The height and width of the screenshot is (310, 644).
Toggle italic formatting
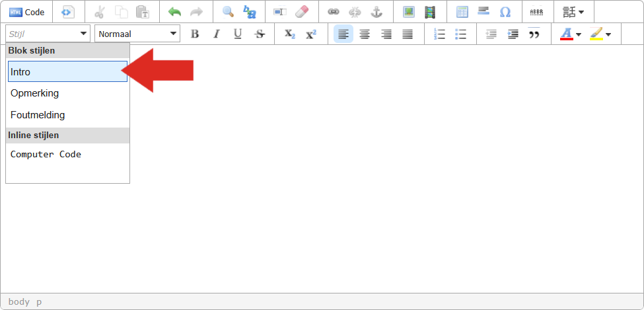pyautogui.click(x=216, y=34)
